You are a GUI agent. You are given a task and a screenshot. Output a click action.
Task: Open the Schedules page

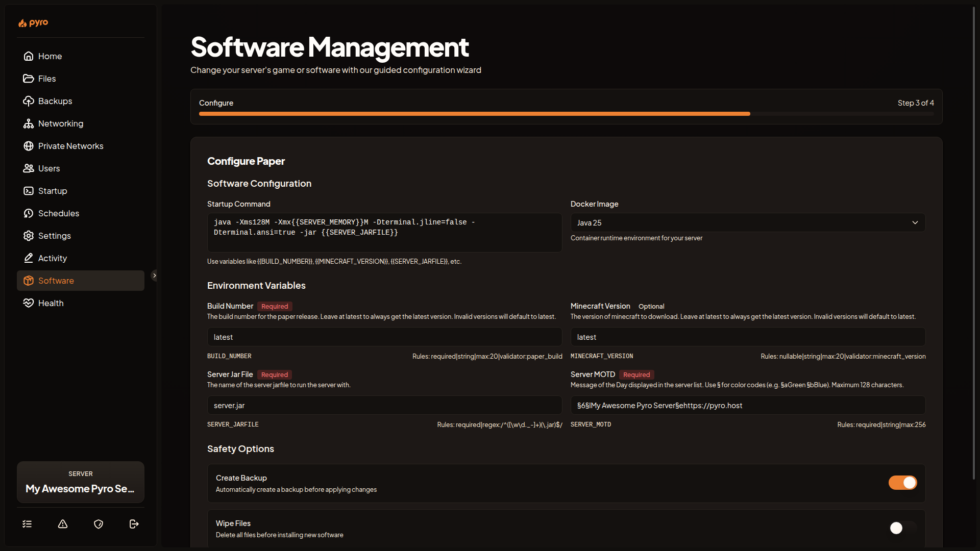coord(81,213)
